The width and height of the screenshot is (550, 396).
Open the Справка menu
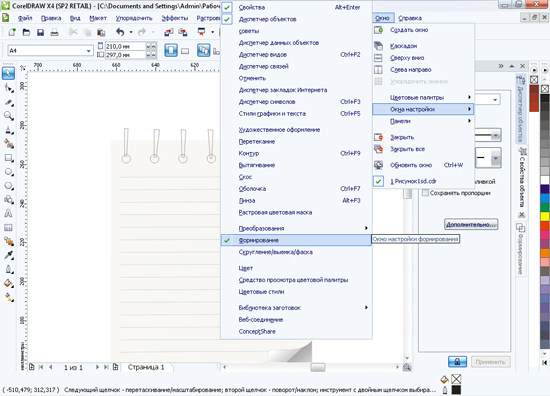tap(410, 18)
